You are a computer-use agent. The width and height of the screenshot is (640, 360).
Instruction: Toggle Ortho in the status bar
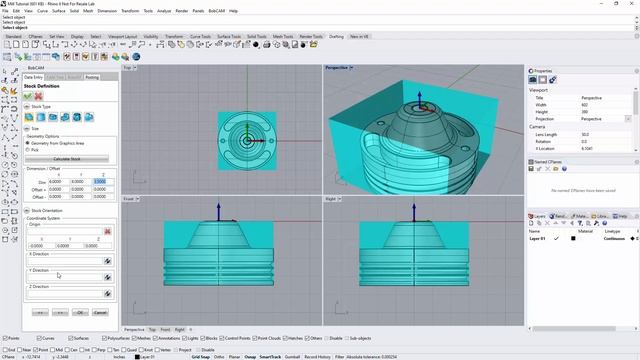coord(219,357)
